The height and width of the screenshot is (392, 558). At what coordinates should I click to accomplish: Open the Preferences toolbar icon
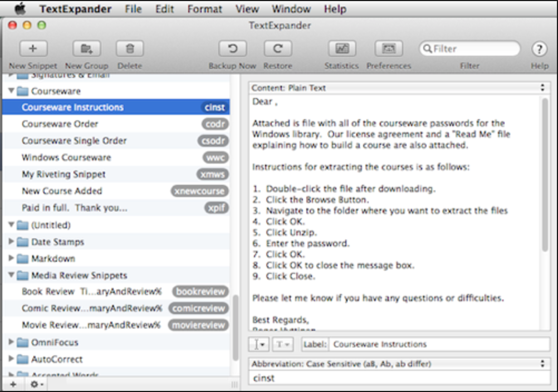click(x=389, y=49)
